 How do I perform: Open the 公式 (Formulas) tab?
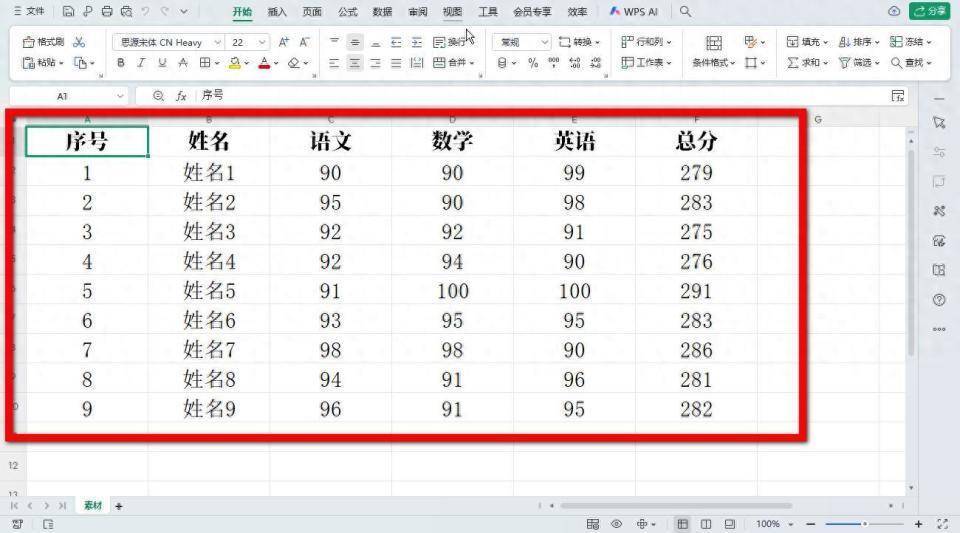[x=347, y=12]
